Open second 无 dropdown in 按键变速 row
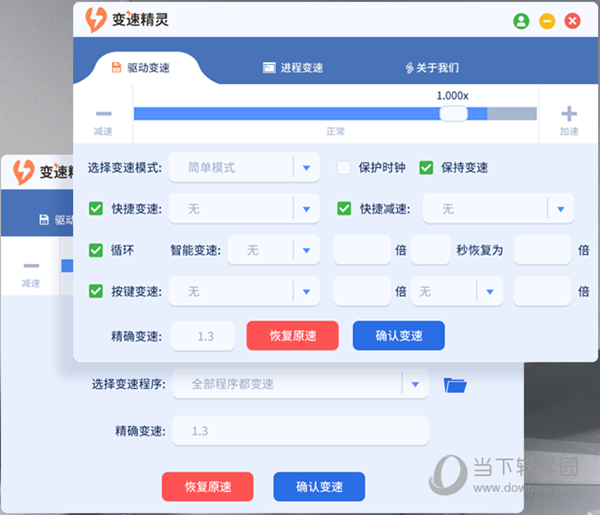 pos(457,291)
